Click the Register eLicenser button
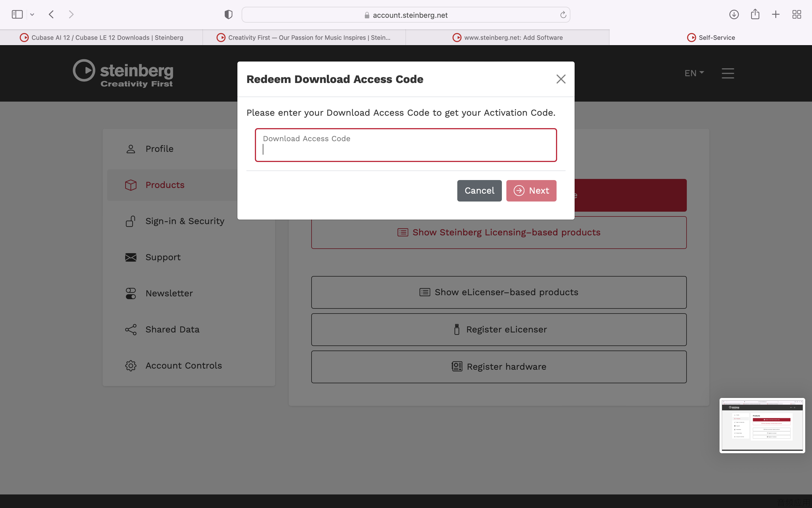The height and width of the screenshot is (508, 812). tap(498, 330)
